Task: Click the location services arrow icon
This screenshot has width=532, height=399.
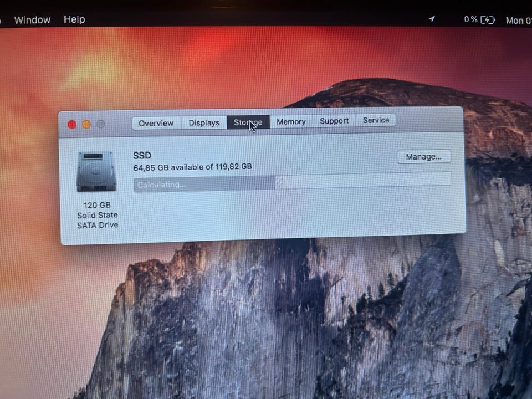Action: pyautogui.click(x=432, y=19)
